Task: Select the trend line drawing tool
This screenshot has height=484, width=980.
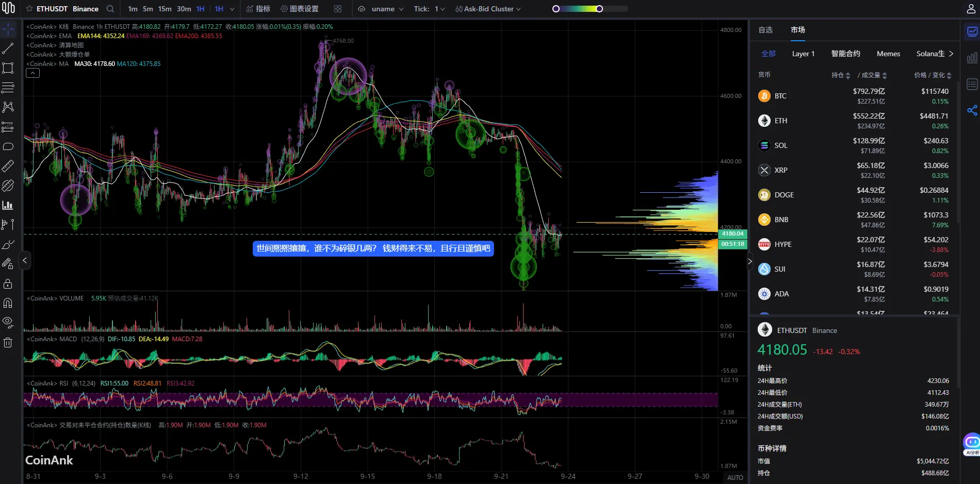Action: (8, 49)
